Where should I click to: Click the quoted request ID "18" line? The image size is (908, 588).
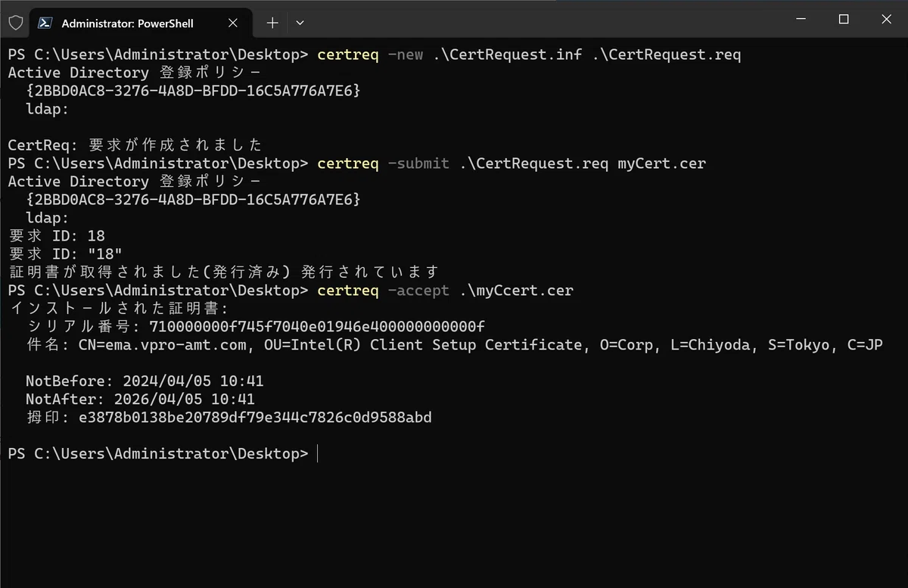click(x=65, y=254)
